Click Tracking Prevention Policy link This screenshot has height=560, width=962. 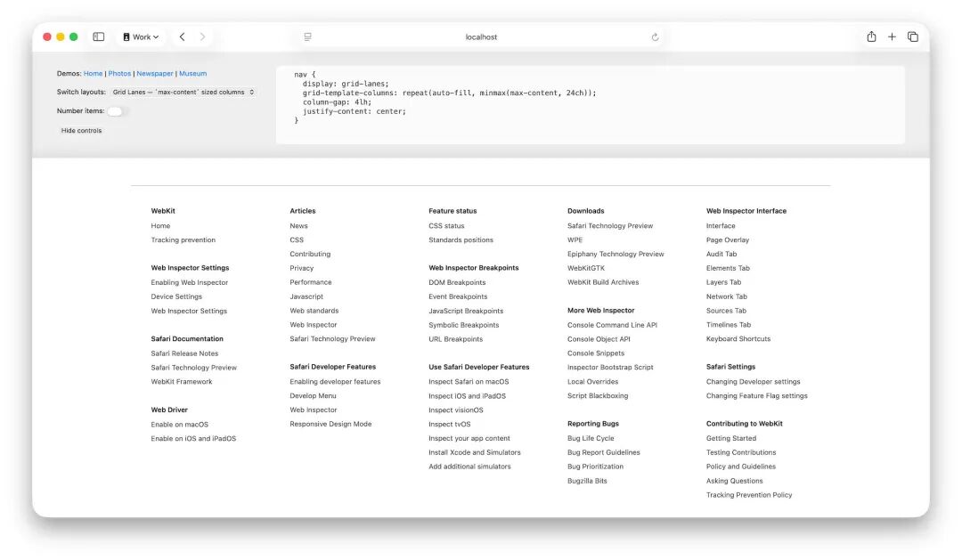pyautogui.click(x=749, y=495)
